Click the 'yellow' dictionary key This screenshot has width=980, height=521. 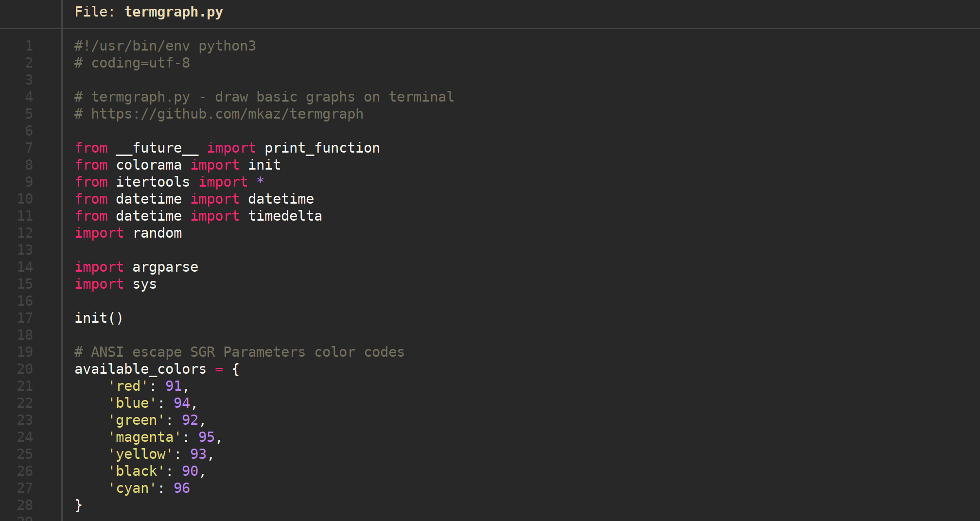pos(140,454)
